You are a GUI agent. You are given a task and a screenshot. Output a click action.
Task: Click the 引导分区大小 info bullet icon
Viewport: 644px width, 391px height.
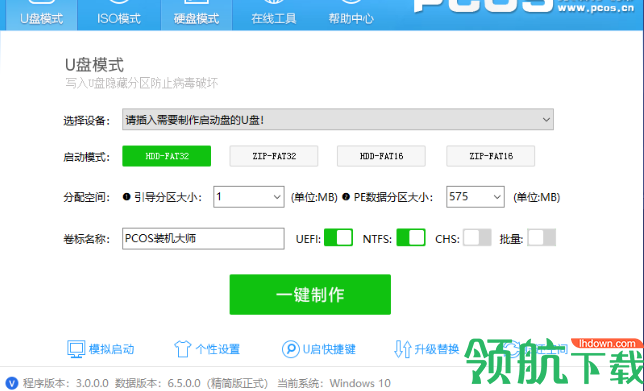tap(126, 197)
